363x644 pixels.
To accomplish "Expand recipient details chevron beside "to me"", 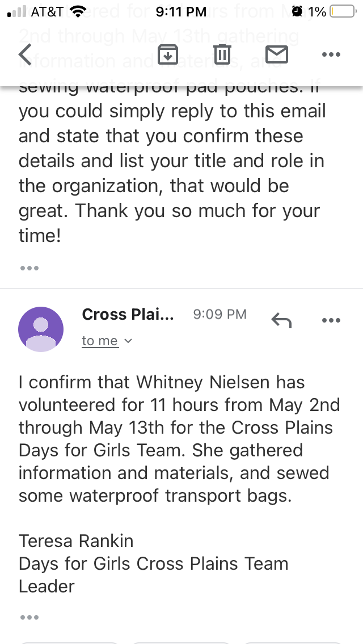I will 128,341.
